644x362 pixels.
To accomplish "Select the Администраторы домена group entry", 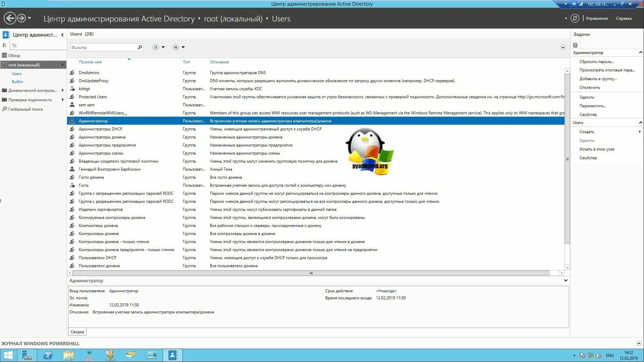I will (x=102, y=137).
